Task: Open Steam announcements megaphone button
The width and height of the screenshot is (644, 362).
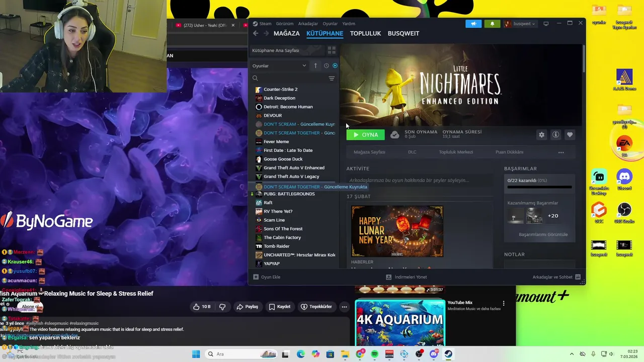Action: point(473,24)
